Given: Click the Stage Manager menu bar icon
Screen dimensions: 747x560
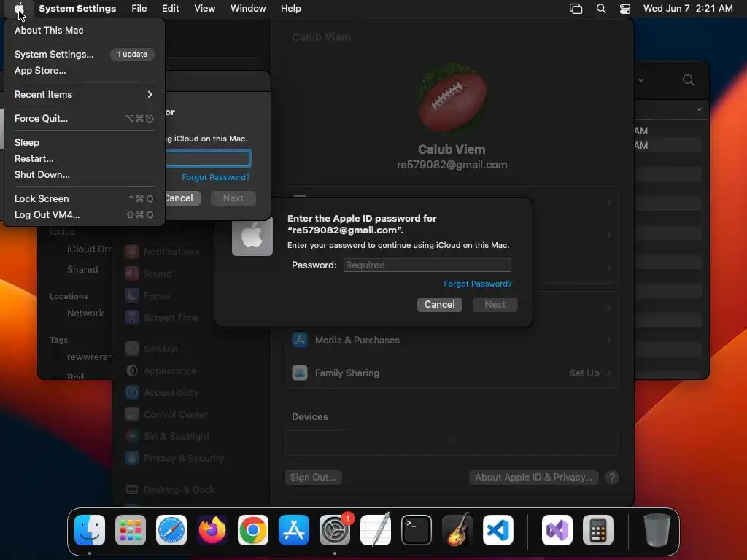Looking at the screenshot, I should click(x=576, y=9).
